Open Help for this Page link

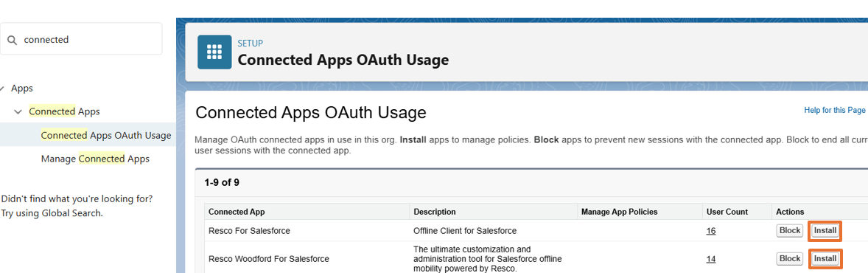[x=834, y=111]
